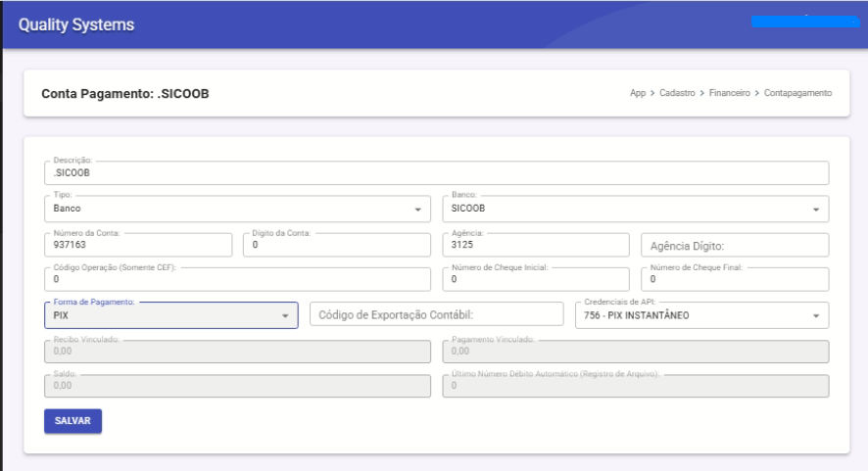Click the Descrição input field
The width and height of the screenshot is (868, 471).
coord(436,173)
